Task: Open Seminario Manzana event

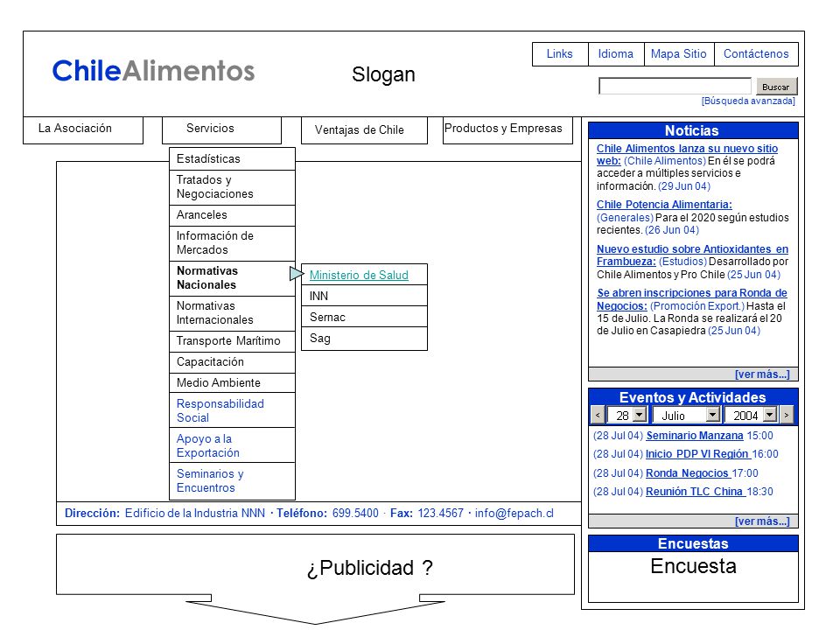Action: click(695, 436)
